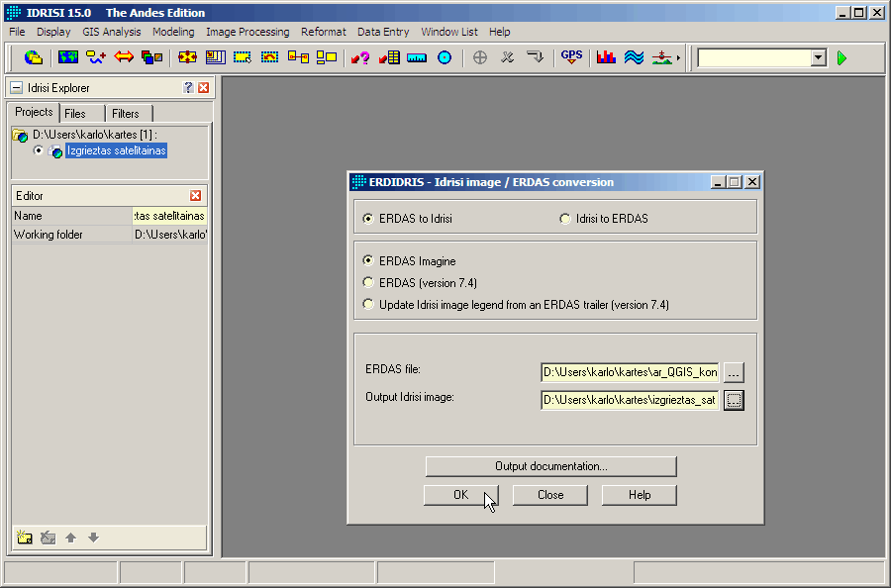891x588 pixels.
Task: Open the GIS Analysis menu
Action: tap(111, 32)
